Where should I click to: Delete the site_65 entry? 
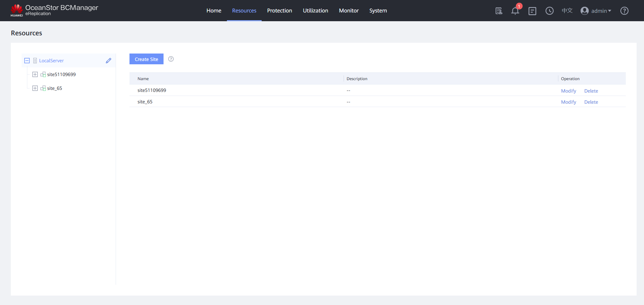[591, 102]
